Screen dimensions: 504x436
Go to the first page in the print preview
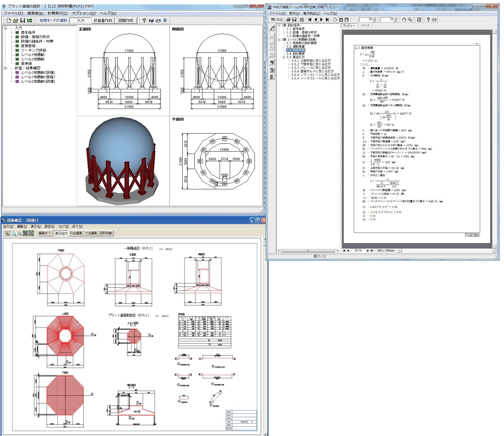tap(310, 19)
